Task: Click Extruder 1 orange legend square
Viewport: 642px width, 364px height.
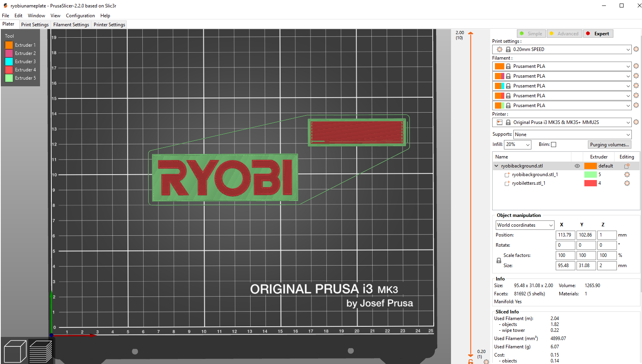Action: click(9, 45)
